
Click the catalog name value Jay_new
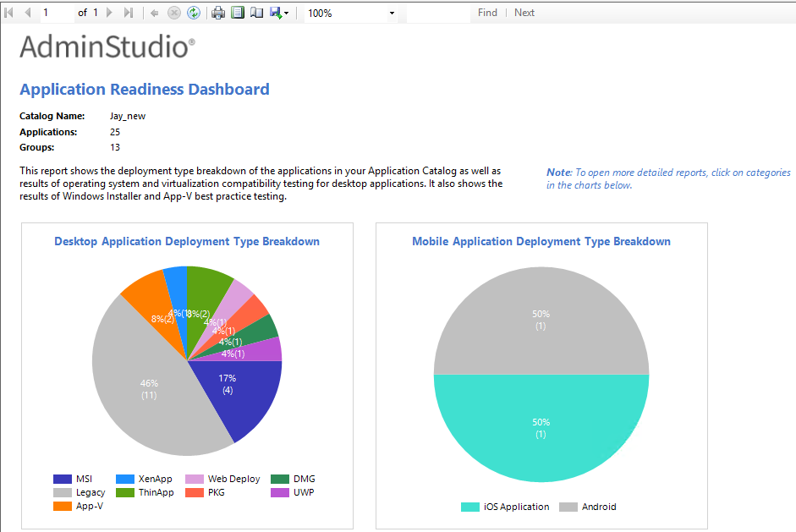coord(128,116)
